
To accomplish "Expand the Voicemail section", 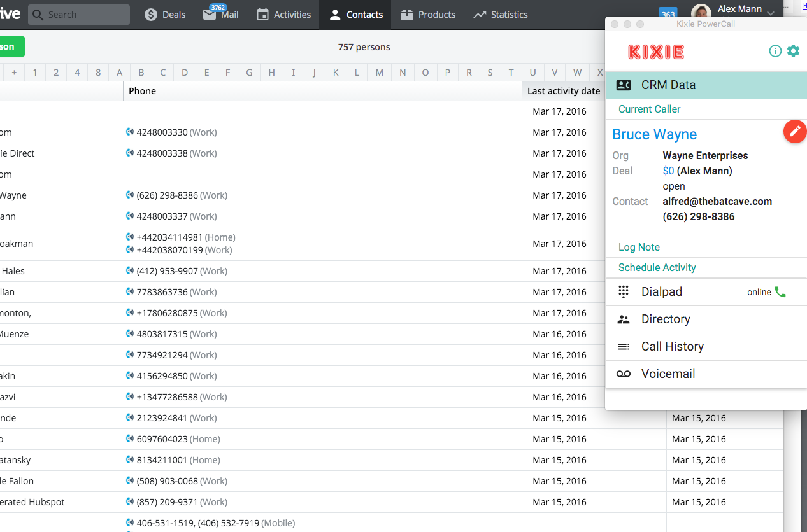I will click(706, 374).
